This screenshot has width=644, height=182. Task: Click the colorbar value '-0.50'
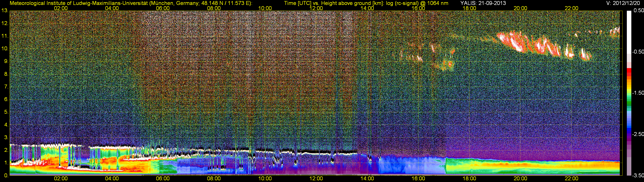tap(638, 52)
